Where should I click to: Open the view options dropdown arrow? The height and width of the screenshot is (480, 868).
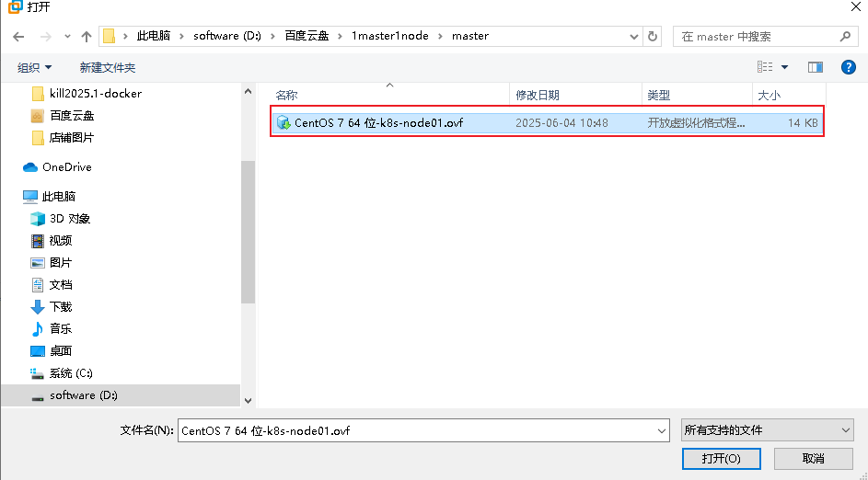784,67
